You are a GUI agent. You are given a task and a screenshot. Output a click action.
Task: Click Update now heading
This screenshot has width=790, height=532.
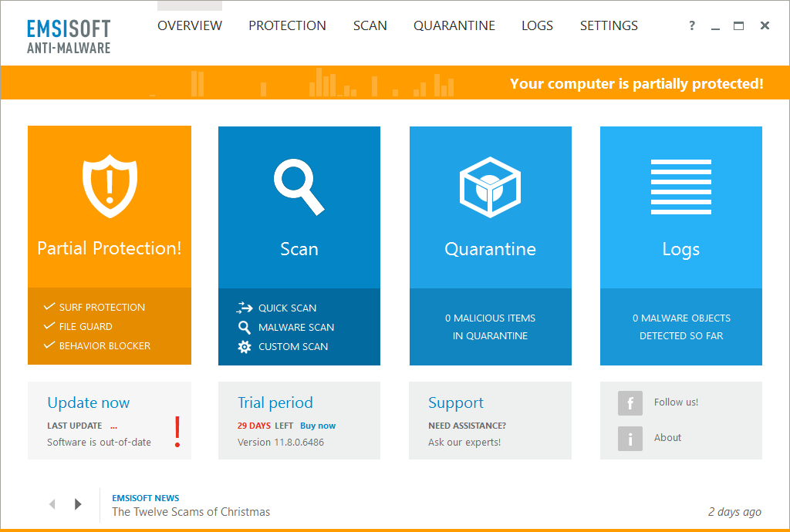(89, 402)
